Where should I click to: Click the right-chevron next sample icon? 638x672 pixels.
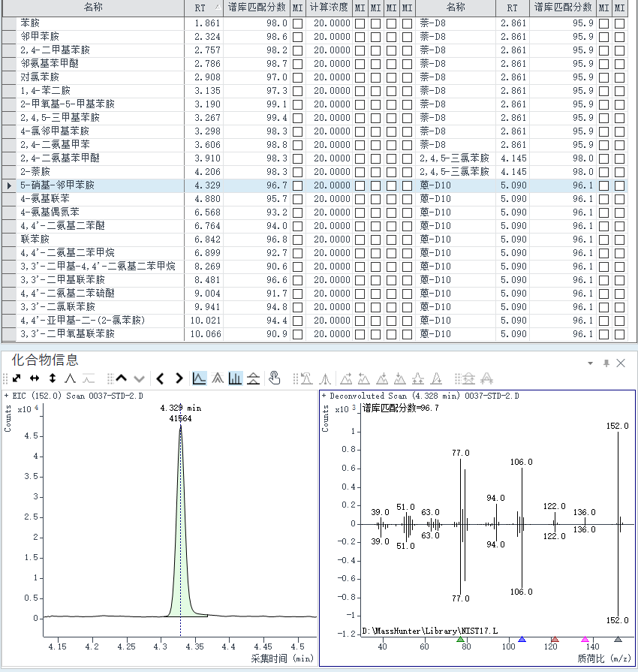click(x=179, y=378)
